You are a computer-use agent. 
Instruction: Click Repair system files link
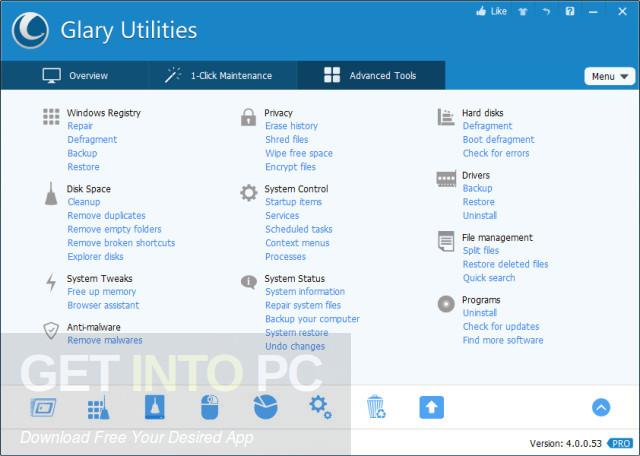tap(303, 305)
